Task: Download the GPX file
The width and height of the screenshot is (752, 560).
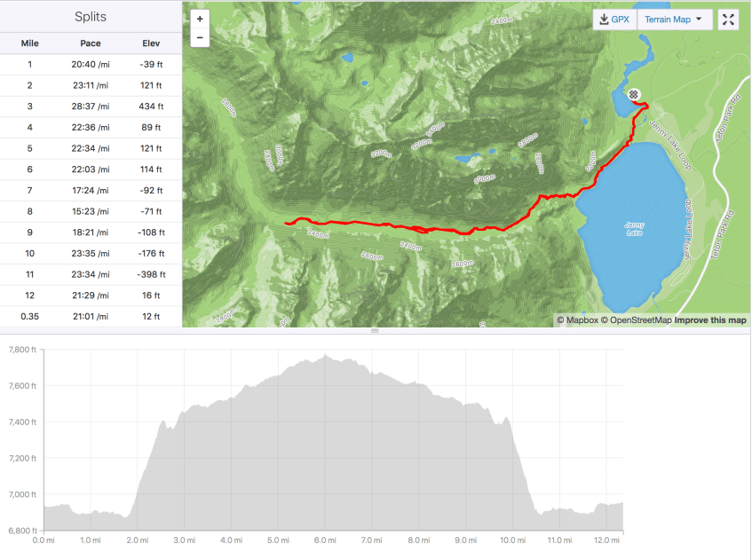Action: [x=615, y=20]
